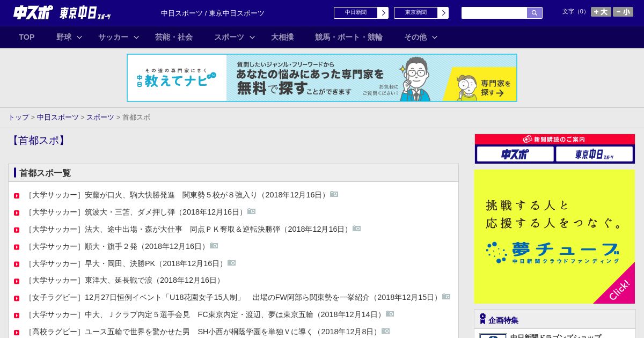Click 中日スポーツ breadcrumb link

coord(58,117)
